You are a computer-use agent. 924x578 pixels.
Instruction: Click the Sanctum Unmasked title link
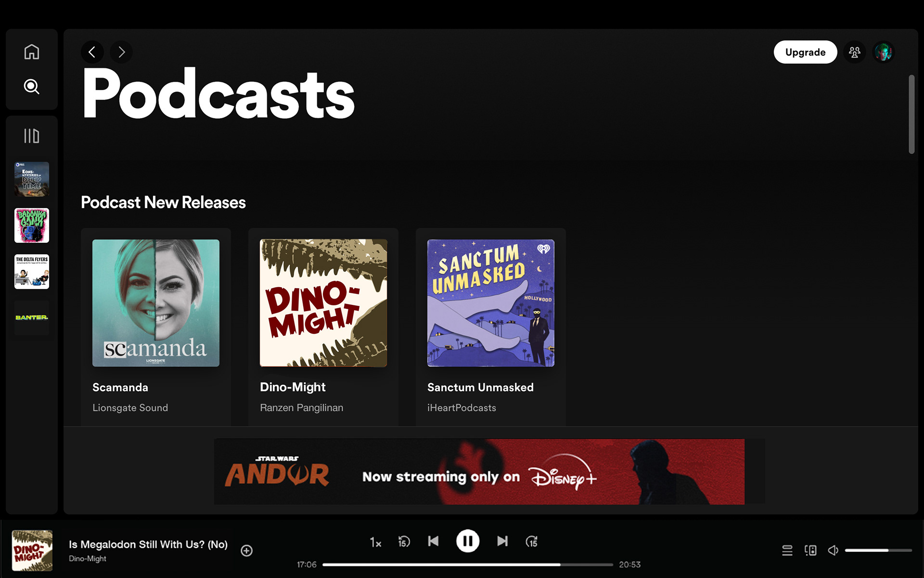tap(480, 387)
